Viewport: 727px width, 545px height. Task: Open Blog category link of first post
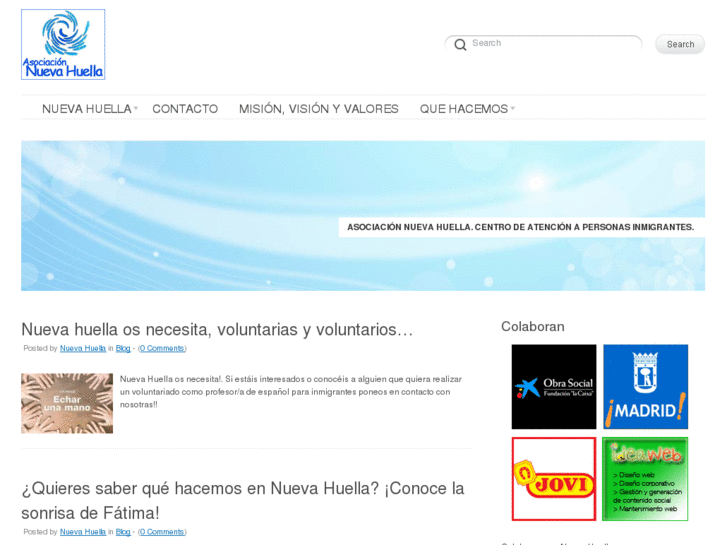pos(123,348)
